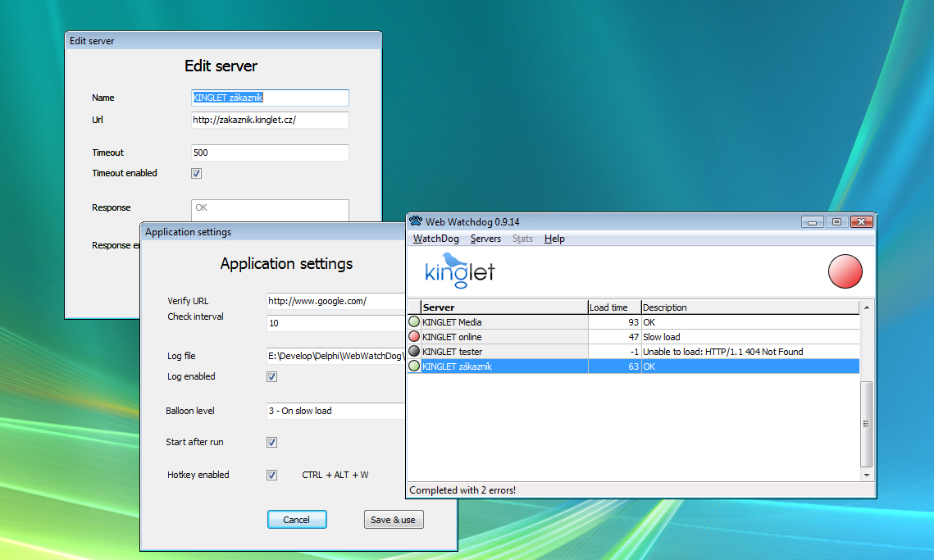Click red status icon of KINGLET online row
This screenshot has width=934, height=560.
(x=415, y=337)
